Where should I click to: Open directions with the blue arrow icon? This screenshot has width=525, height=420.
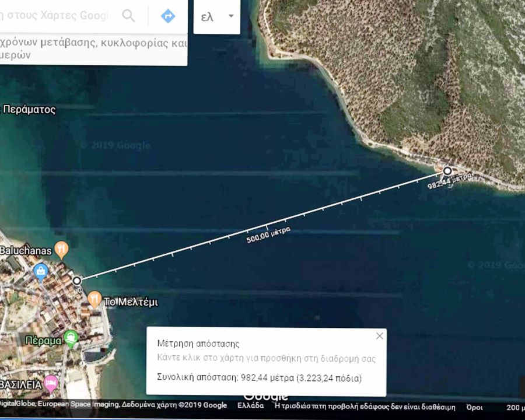[x=168, y=16]
